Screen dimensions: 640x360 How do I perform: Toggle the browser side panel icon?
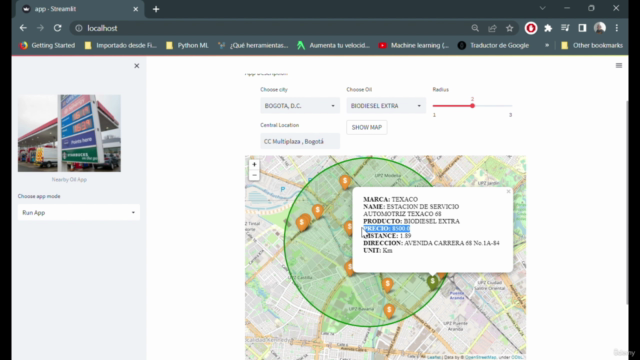point(582,28)
